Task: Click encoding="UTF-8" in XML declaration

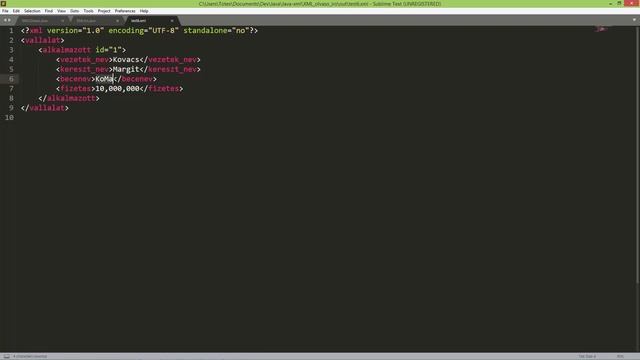Action: pos(143,31)
